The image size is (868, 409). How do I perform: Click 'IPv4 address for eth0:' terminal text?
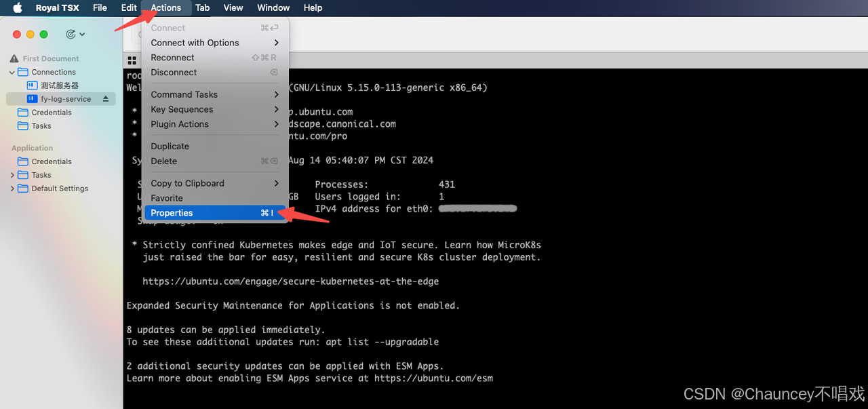[x=374, y=209]
